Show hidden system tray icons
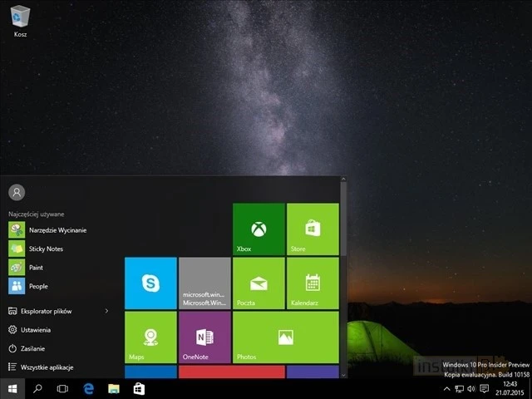The height and width of the screenshot is (399, 532). [x=446, y=388]
